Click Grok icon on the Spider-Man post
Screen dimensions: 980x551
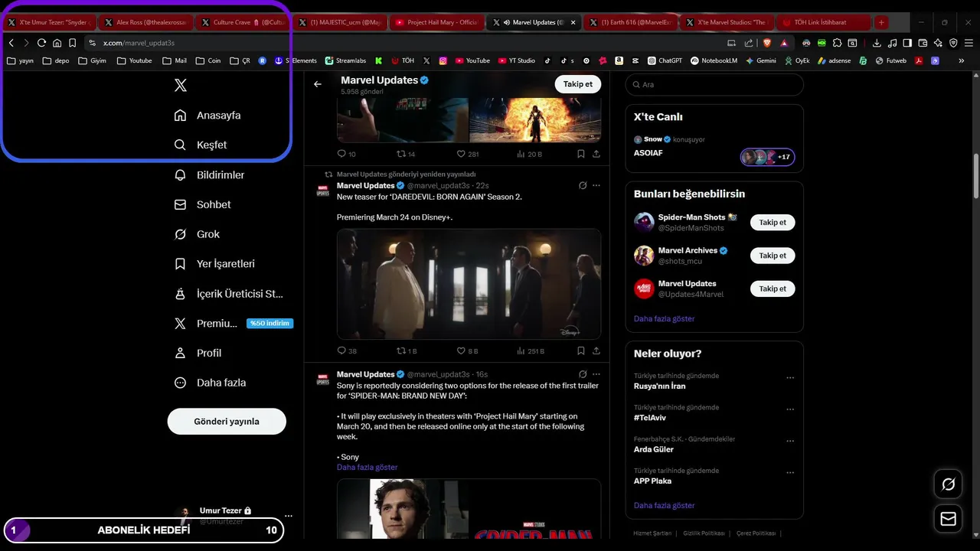[x=583, y=374]
